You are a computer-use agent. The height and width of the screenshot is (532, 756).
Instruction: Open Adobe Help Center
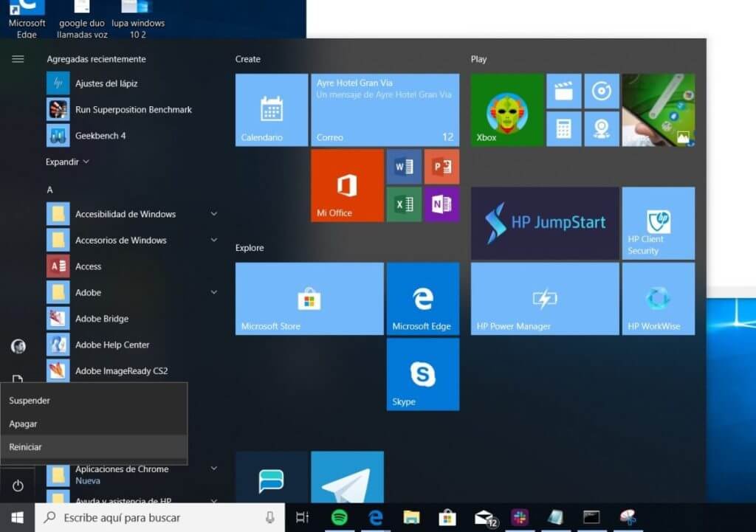tap(132, 345)
